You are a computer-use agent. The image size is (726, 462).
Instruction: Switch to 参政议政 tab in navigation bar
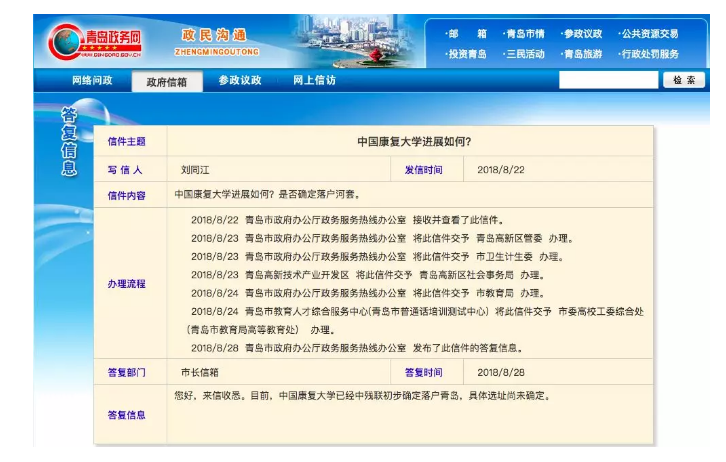coord(240,81)
